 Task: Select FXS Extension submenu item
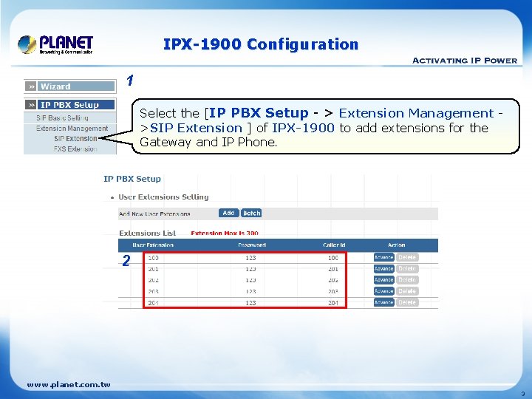[75, 149]
